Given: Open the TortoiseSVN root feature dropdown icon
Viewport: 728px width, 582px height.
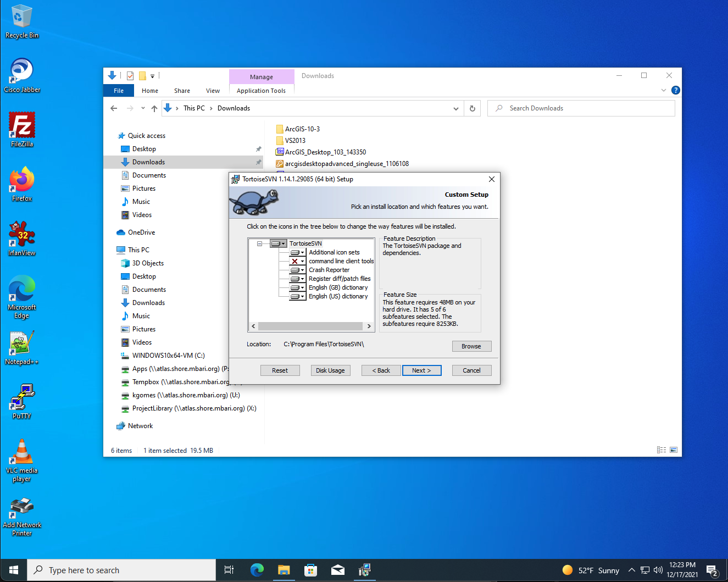Looking at the screenshot, I should [279, 243].
